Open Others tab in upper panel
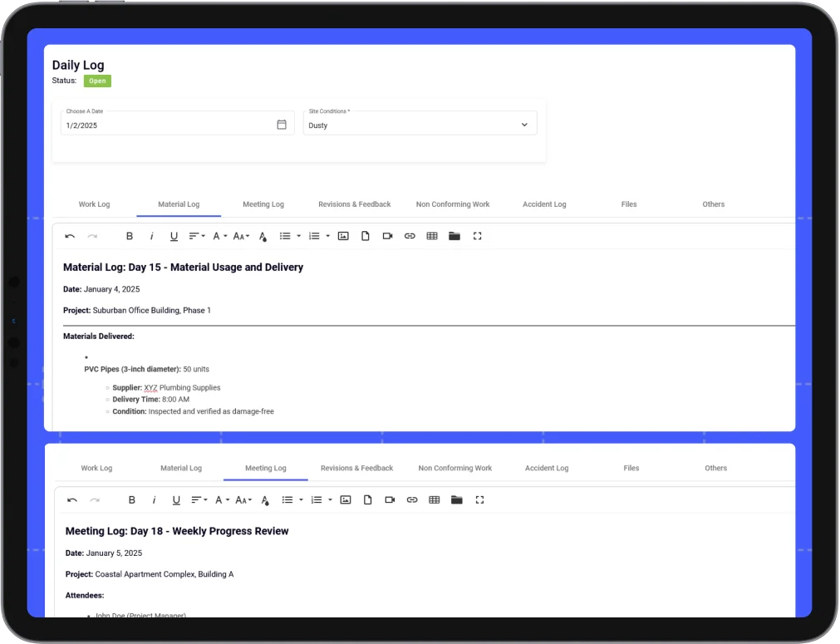The width and height of the screenshot is (840, 644). [x=714, y=204]
